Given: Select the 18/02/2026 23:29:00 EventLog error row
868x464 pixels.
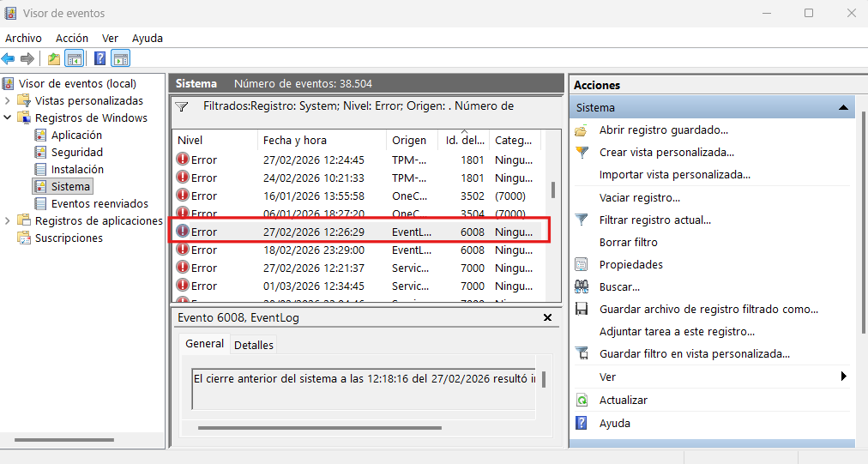Looking at the screenshot, I should (x=359, y=250).
